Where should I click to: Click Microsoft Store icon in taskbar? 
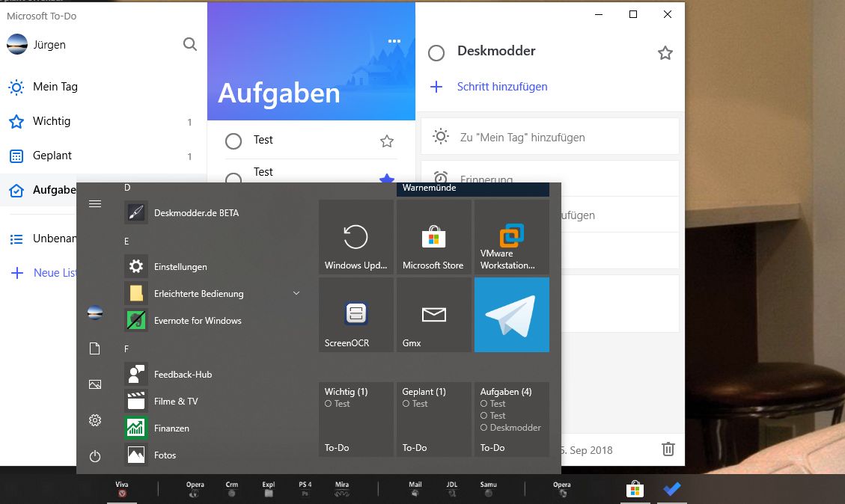tap(635, 489)
